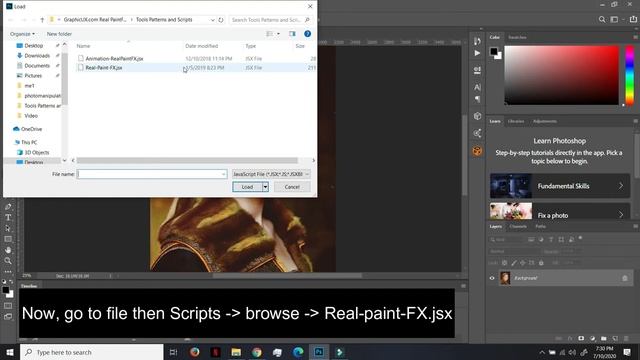Sort files by the Type column
This screenshot has width=640, height=360.
pos(251,46)
